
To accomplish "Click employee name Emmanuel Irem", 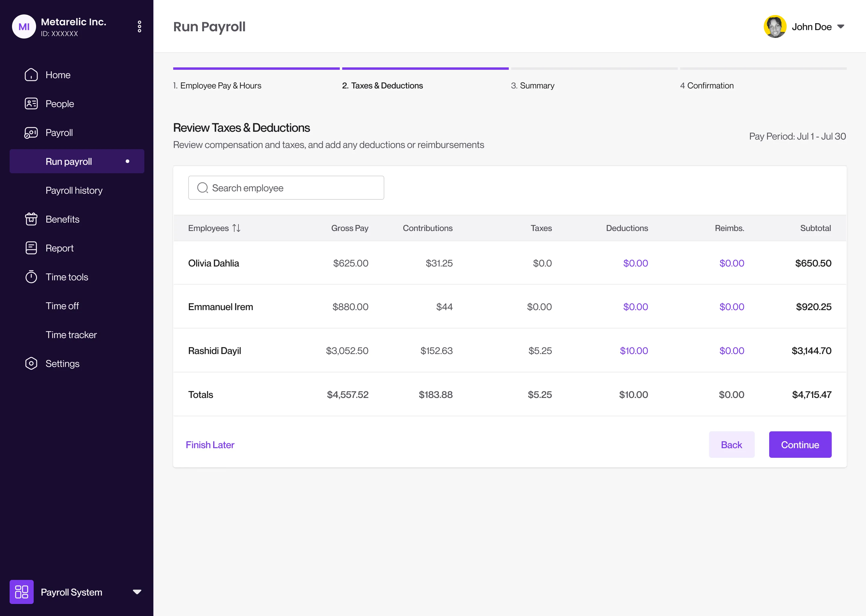I will coord(221,306).
